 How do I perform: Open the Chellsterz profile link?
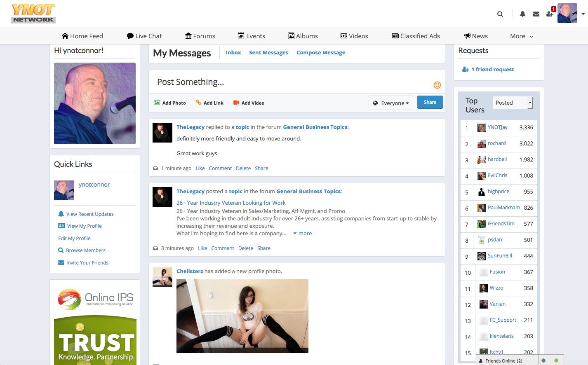pyautogui.click(x=190, y=271)
